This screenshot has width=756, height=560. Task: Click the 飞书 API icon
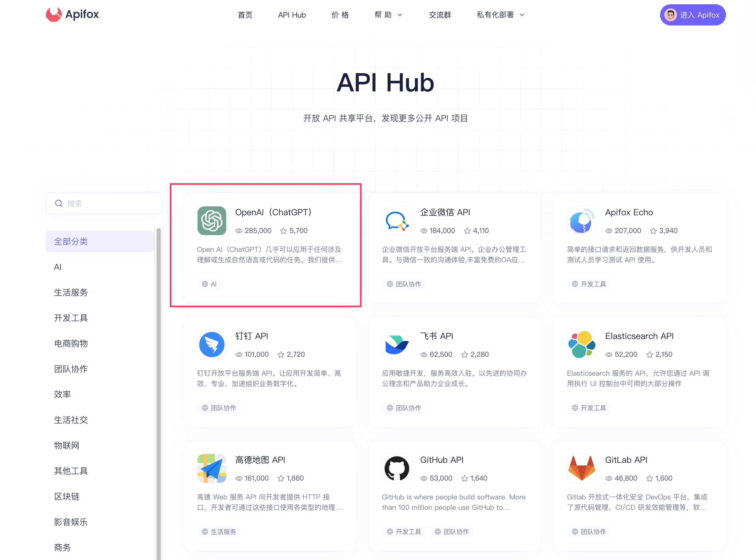[397, 344]
